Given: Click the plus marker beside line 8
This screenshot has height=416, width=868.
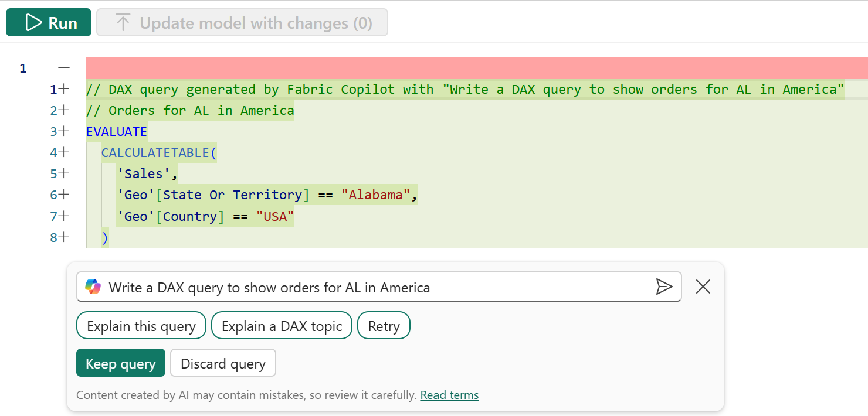Looking at the screenshot, I should click(63, 237).
